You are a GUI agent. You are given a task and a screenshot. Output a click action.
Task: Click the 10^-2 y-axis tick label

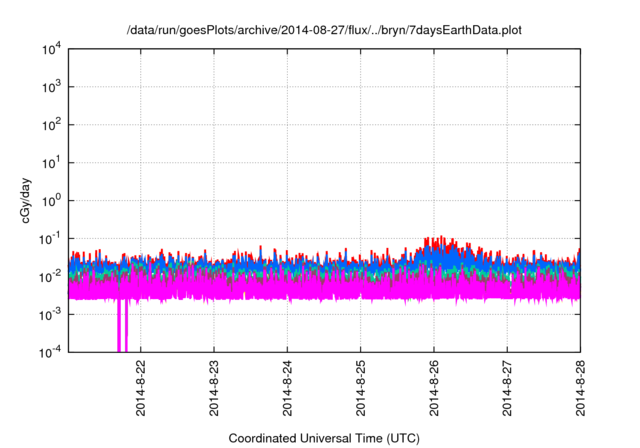[x=51, y=277]
